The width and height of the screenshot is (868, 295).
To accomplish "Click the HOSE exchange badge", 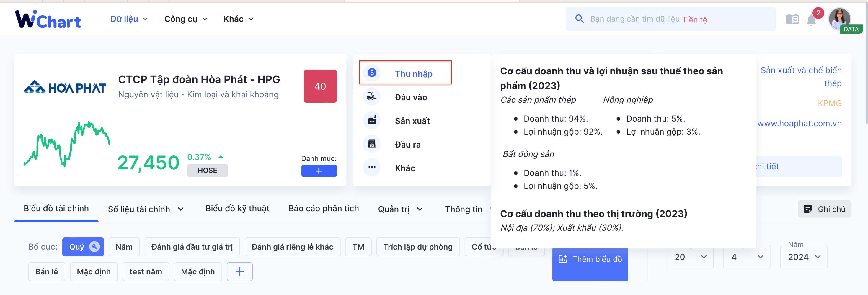I will point(207,171).
